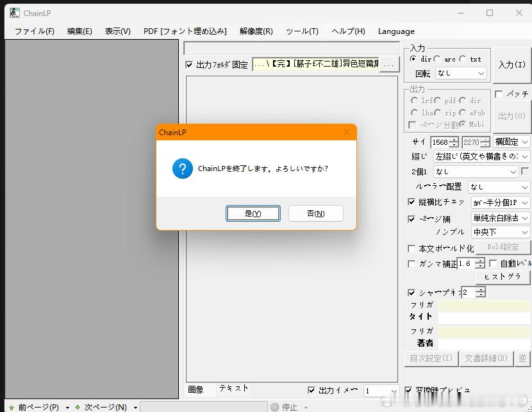
Task: Close the ChainLP confirmation dialog with X
Action: pos(346,132)
